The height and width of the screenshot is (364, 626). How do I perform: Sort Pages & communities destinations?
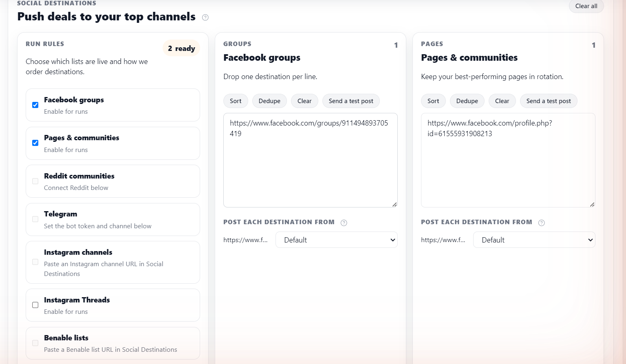433,101
